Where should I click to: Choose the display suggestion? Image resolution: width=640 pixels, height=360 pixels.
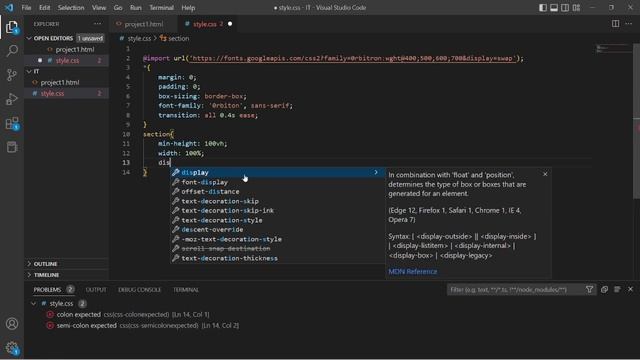(x=277, y=172)
